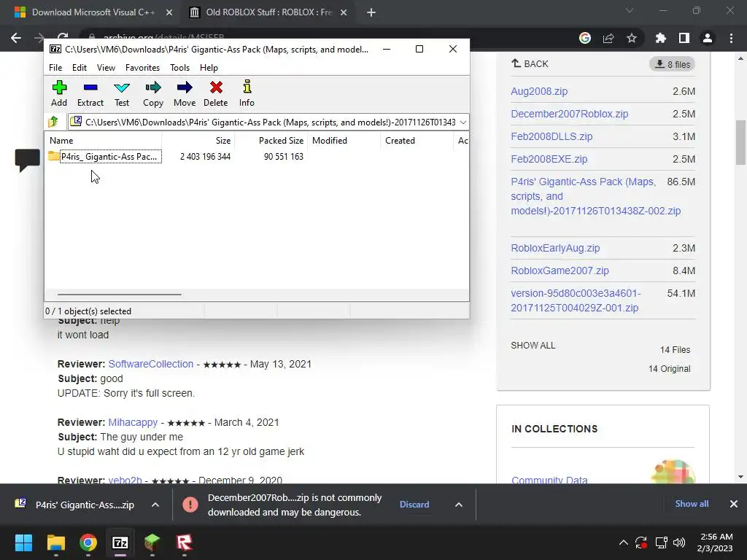Open the Chrome profile icon

click(708, 38)
